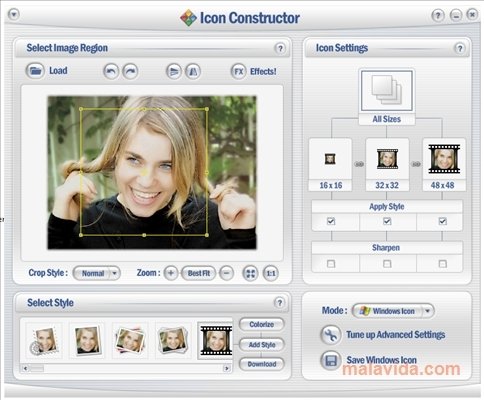
Task: Zoom out with the minus button
Action: tap(226, 273)
